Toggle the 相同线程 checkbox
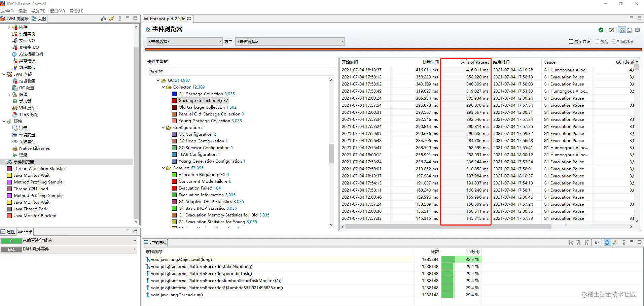This screenshot has height=306, width=644. (614, 42)
